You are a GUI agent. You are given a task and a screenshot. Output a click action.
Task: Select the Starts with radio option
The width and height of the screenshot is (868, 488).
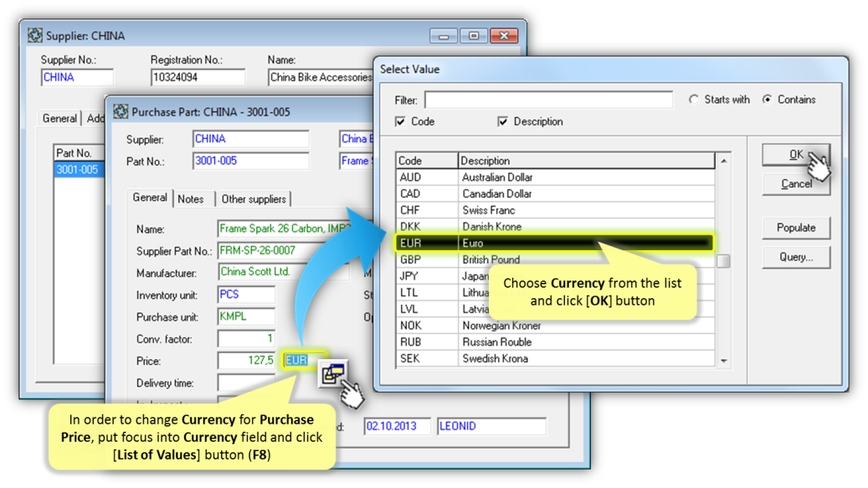pos(694,100)
